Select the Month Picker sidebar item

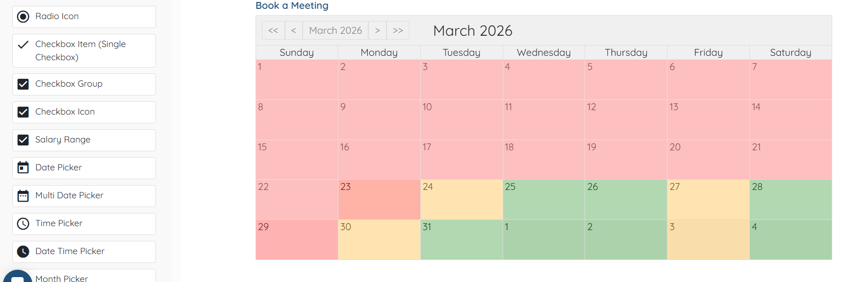(x=83, y=277)
